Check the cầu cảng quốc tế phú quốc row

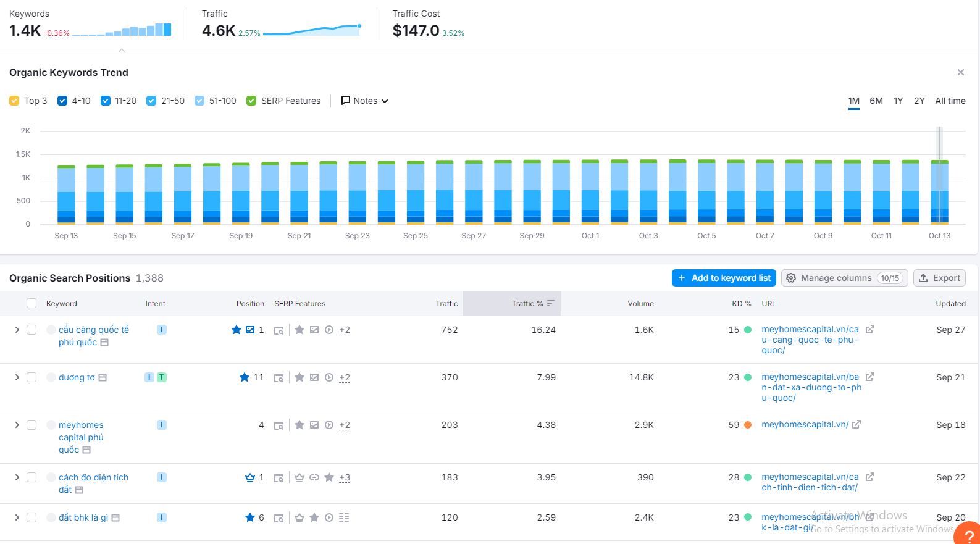(31, 330)
